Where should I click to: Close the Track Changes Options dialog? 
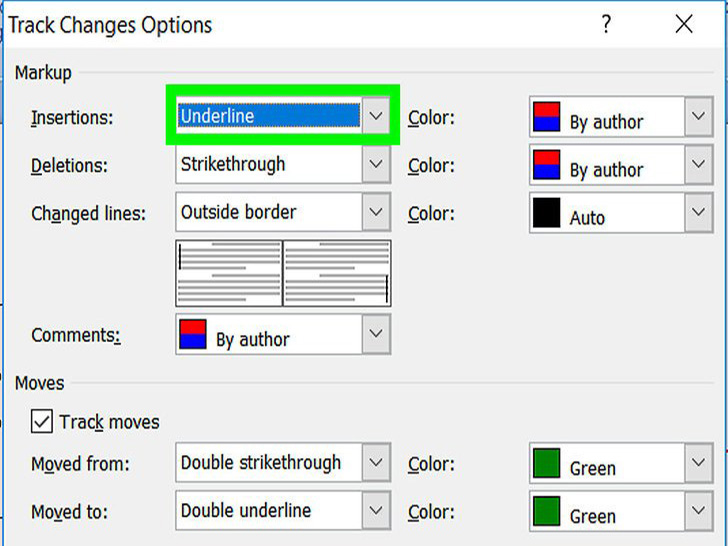pyautogui.click(x=684, y=25)
